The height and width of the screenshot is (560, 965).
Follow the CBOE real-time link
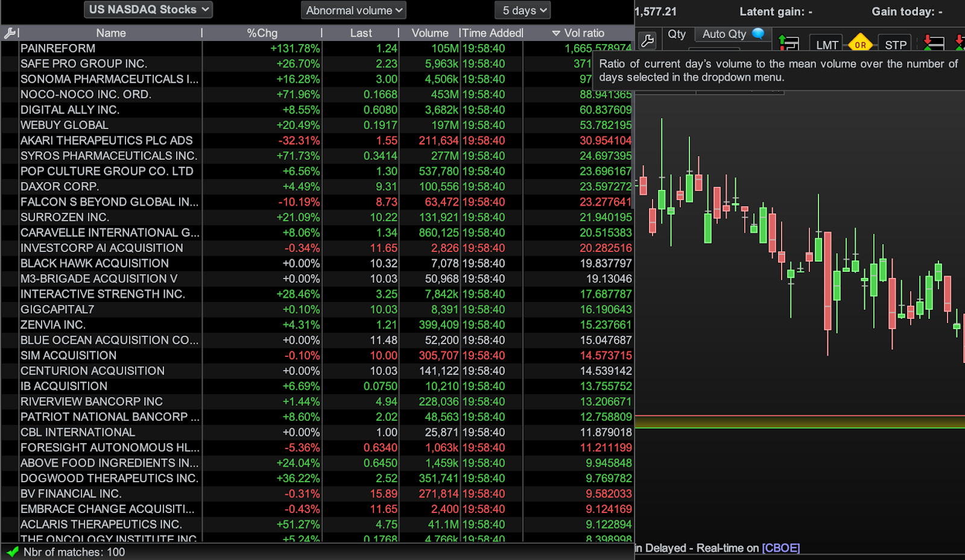point(780,548)
